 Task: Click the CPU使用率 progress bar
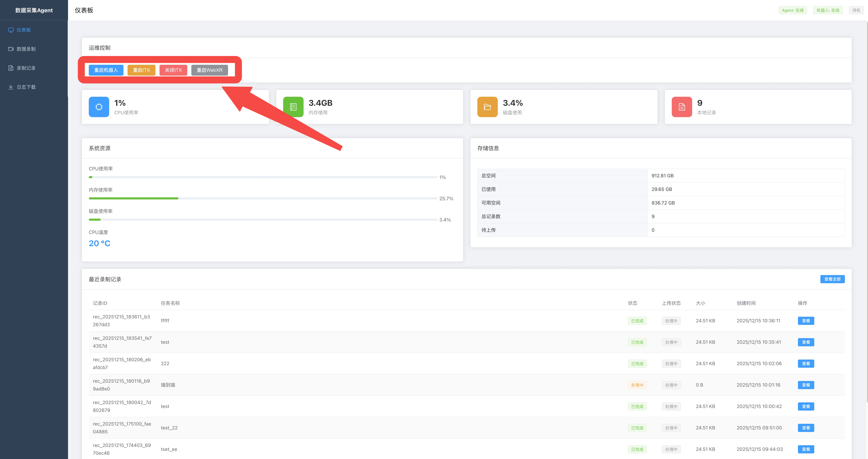click(x=263, y=177)
